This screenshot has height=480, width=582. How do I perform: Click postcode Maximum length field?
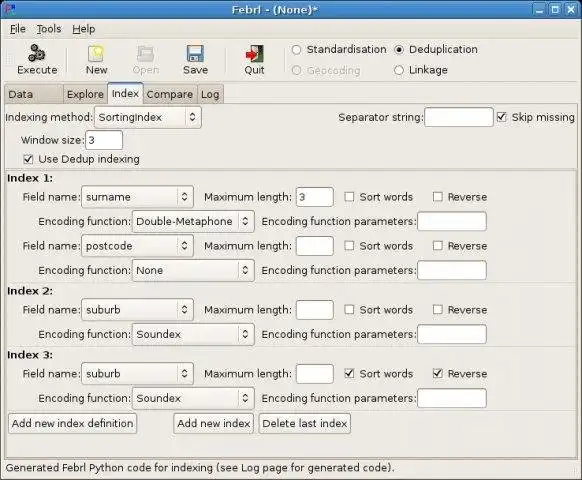tap(315, 246)
